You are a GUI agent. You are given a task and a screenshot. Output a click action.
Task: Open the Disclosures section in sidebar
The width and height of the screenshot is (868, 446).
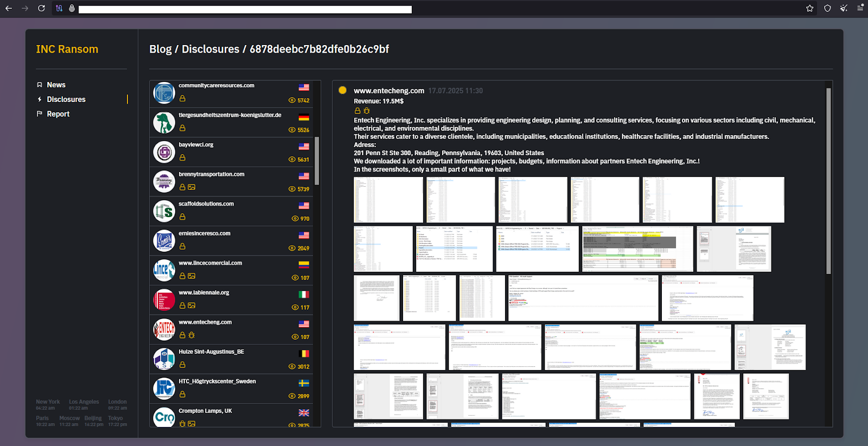[66, 99]
